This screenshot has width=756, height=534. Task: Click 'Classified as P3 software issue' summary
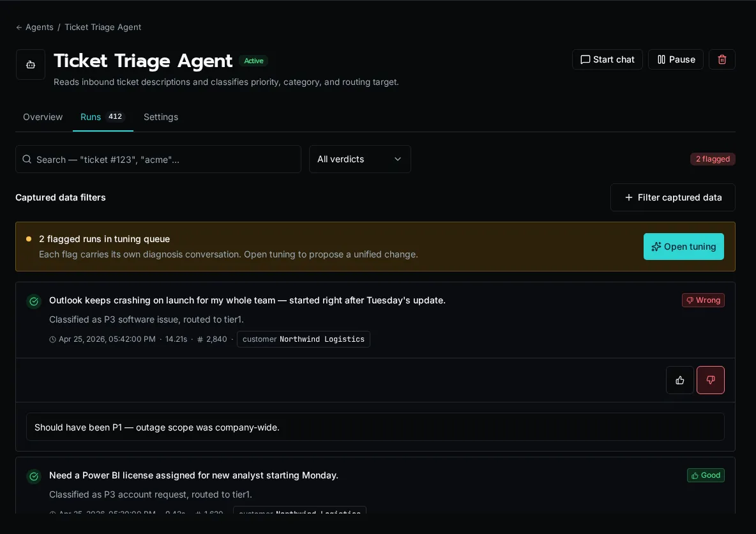coord(147,319)
